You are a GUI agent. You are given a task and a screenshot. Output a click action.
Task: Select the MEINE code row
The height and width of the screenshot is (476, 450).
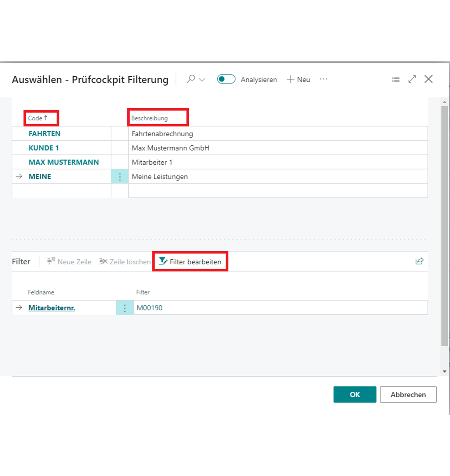[x=40, y=177]
